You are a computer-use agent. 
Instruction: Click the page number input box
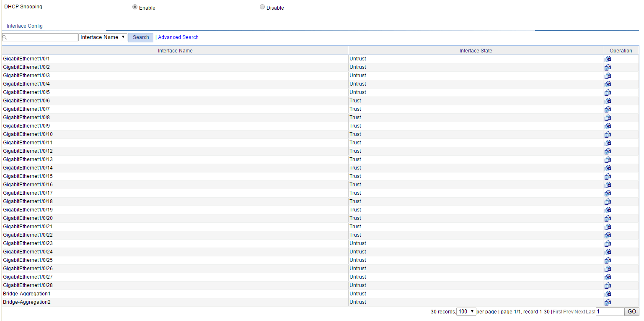coord(610,312)
